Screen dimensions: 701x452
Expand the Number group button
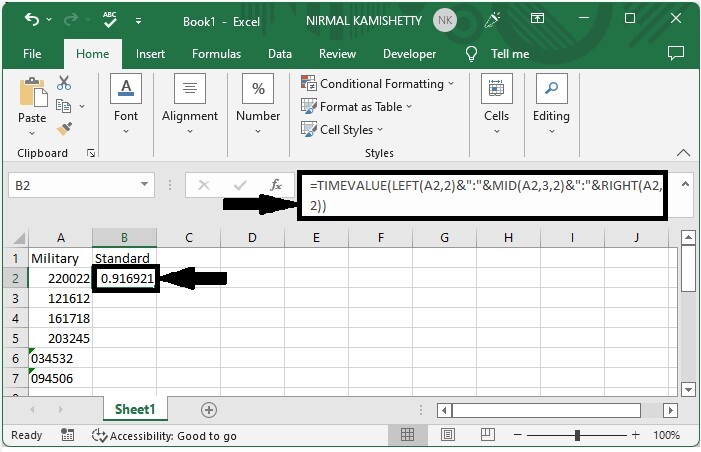(258, 105)
